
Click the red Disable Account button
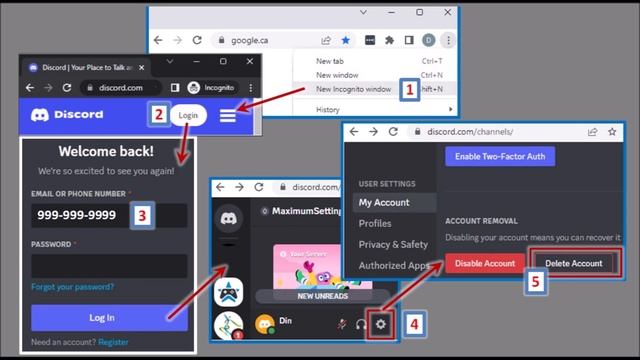click(x=485, y=264)
